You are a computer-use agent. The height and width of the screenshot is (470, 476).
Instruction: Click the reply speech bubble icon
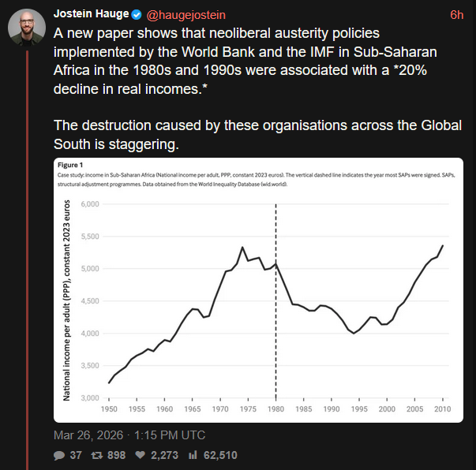[x=59, y=455]
